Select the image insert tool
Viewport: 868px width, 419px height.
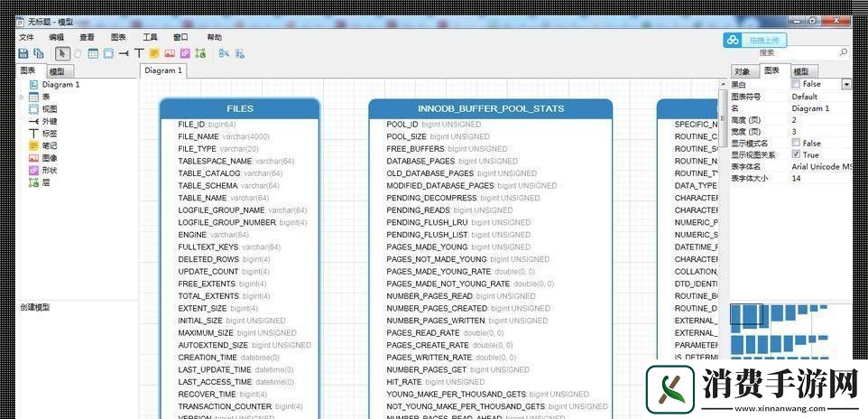tap(170, 53)
